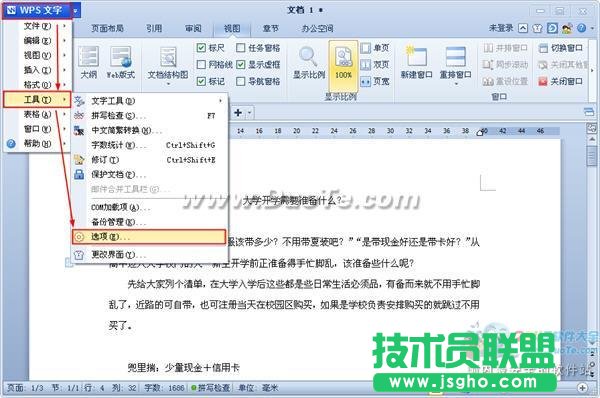Image resolution: width=600 pixels, height=398 pixels.
Task: Open the 插入 Insert menu
Action: click(37, 70)
